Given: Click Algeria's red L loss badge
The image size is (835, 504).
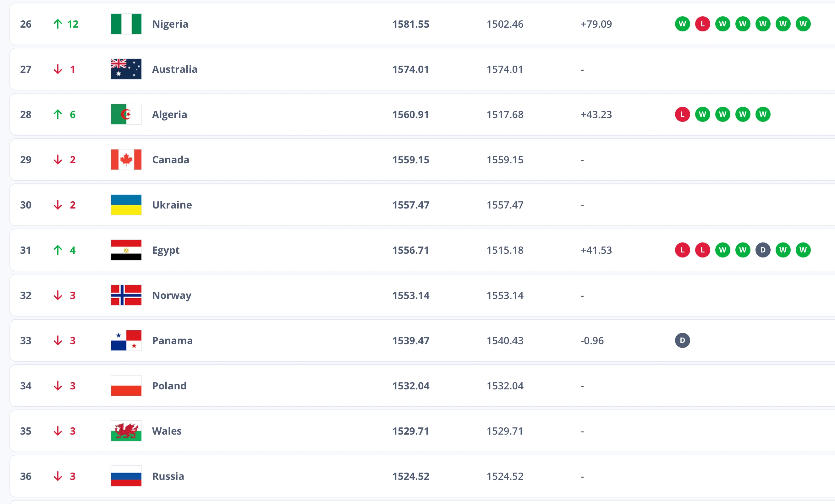Looking at the screenshot, I should 682,115.
